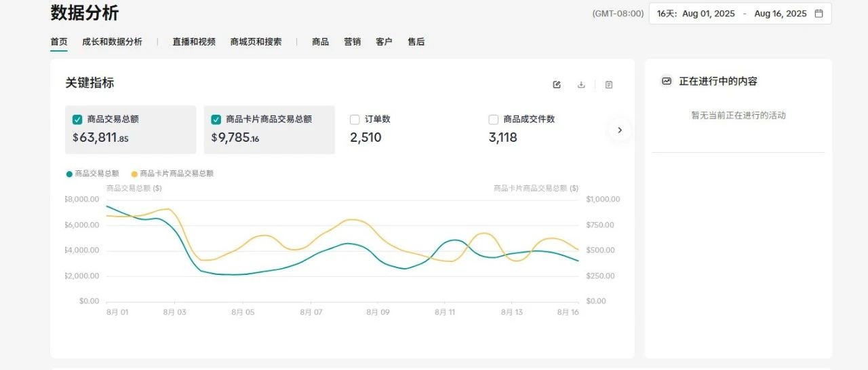
Task: Select the Aug 16, 2025 end date
Action: click(x=780, y=14)
